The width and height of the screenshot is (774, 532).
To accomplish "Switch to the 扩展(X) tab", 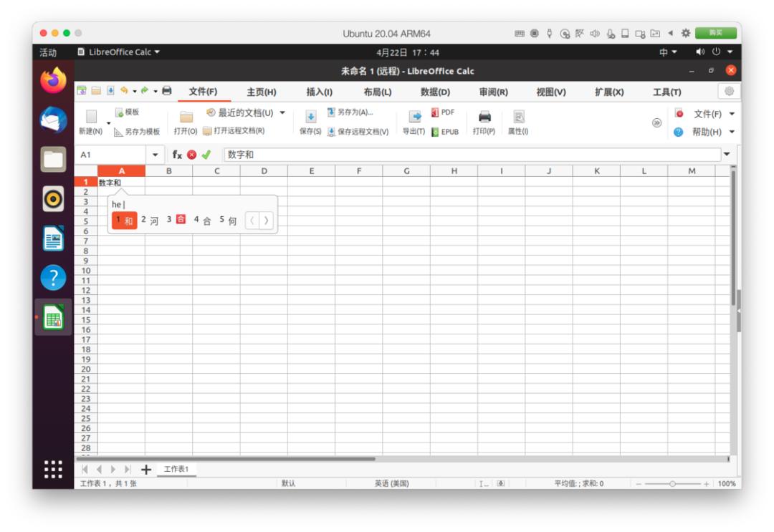I will [x=609, y=92].
